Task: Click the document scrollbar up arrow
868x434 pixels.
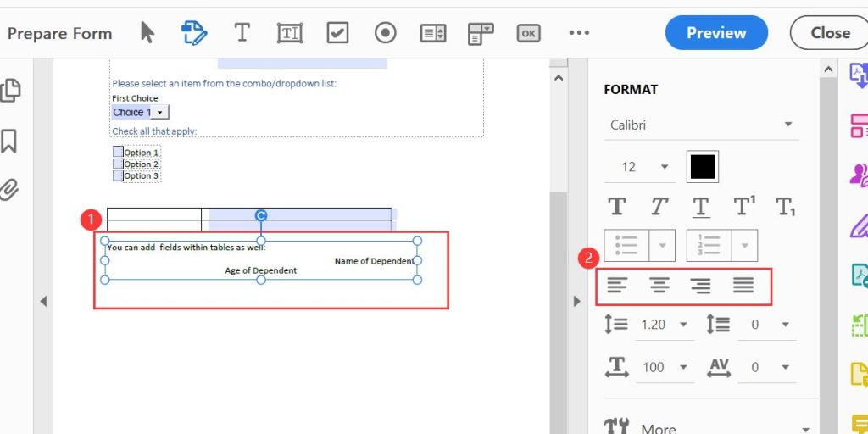Action: (559, 78)
